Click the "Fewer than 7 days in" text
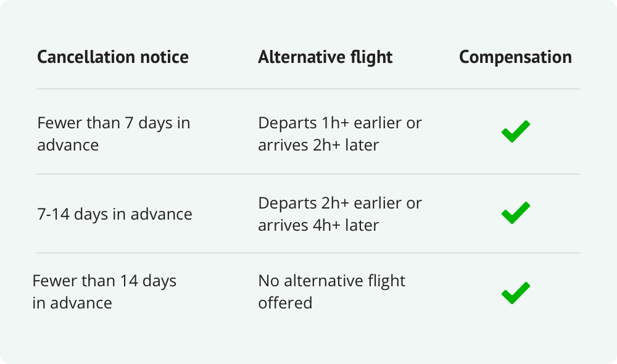Screen dimensions: 617x364 [114, 123]
